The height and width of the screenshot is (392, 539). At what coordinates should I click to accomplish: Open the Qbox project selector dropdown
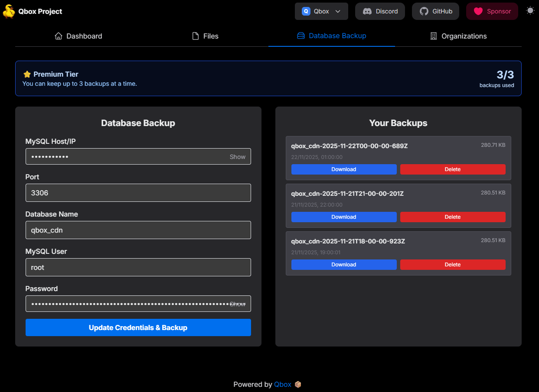(321, 11)
